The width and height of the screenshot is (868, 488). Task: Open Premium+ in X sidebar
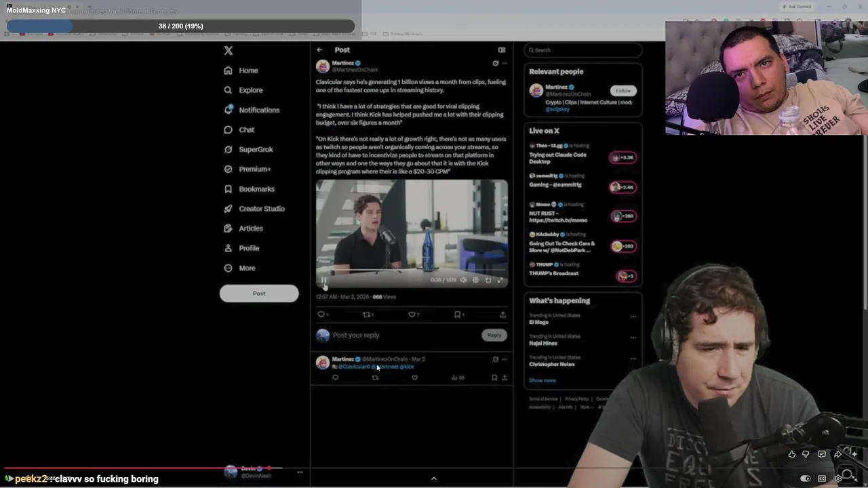click(248, 169)
